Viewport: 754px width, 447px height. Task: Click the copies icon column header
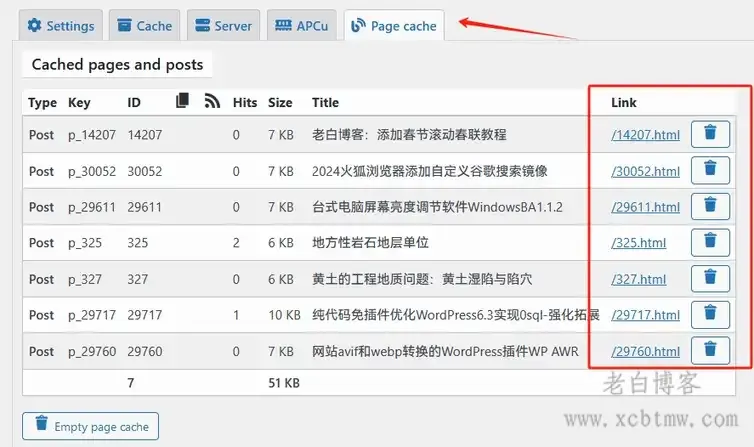click(182, 100)
